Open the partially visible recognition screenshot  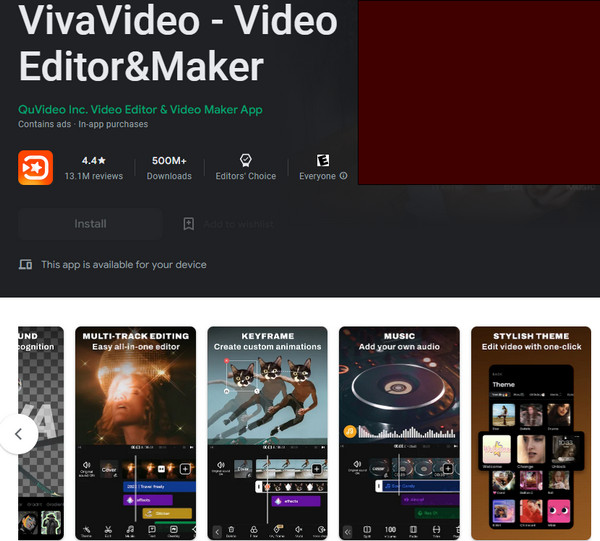pyautogui.click(x=41, y=433)
